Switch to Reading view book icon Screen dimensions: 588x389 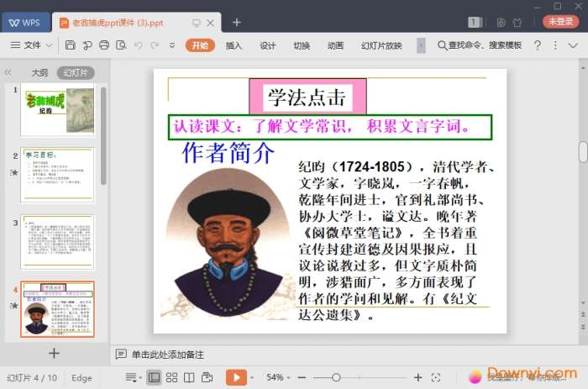[x=189, y=377]
